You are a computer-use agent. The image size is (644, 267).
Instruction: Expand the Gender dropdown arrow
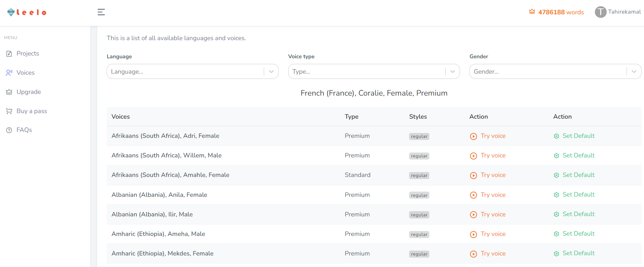coord(634,72)
